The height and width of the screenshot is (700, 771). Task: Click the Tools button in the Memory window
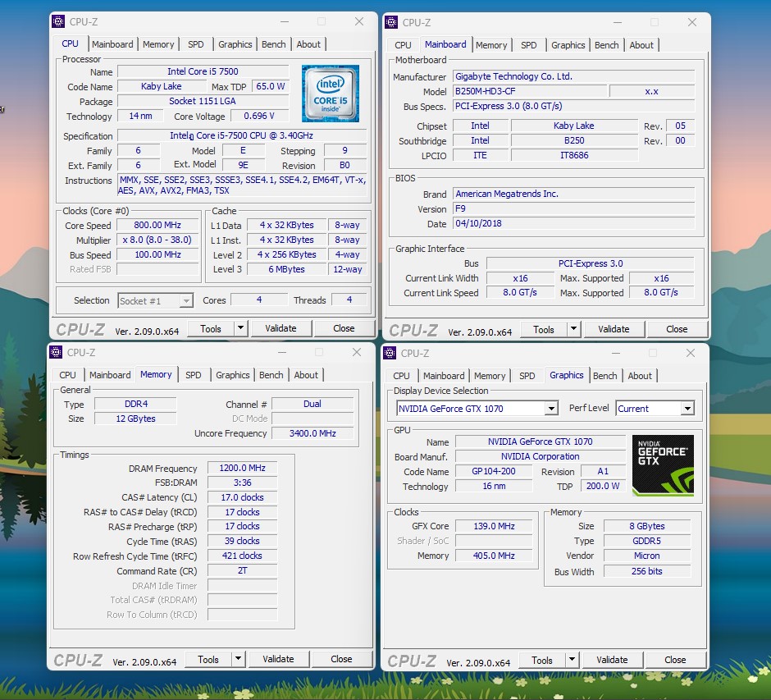pyautogui.click(x=208, y=659)
